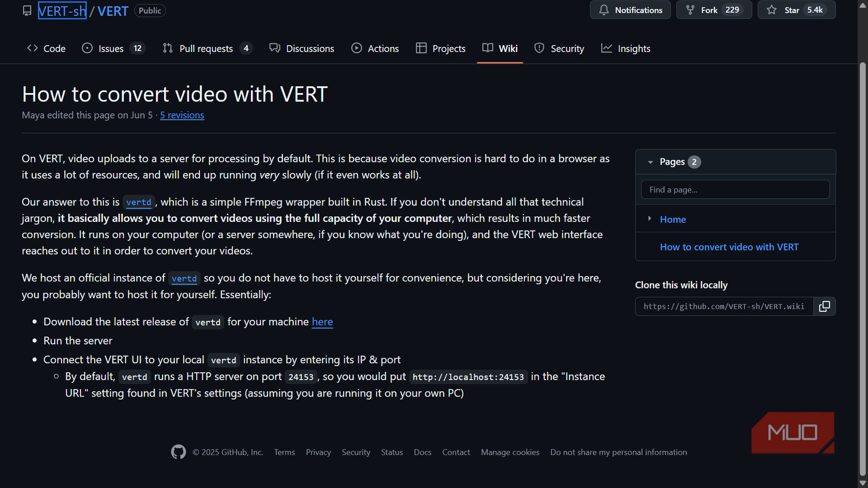The width and height of the screenshot is (868, 488).
Task: Click the GitHub logo in the footer
Action: (x=178, y=452)
